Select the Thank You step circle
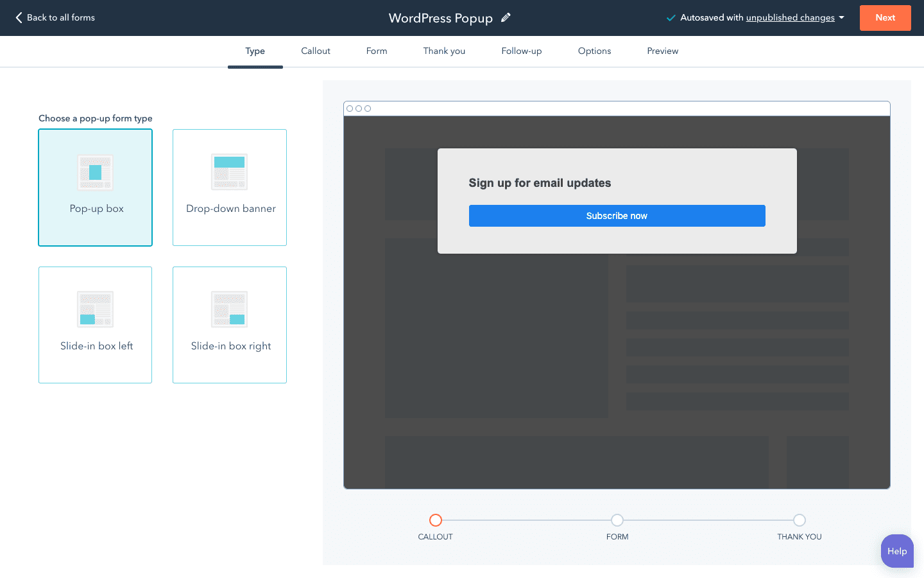 pyautogui.click(x=799, y=520)
